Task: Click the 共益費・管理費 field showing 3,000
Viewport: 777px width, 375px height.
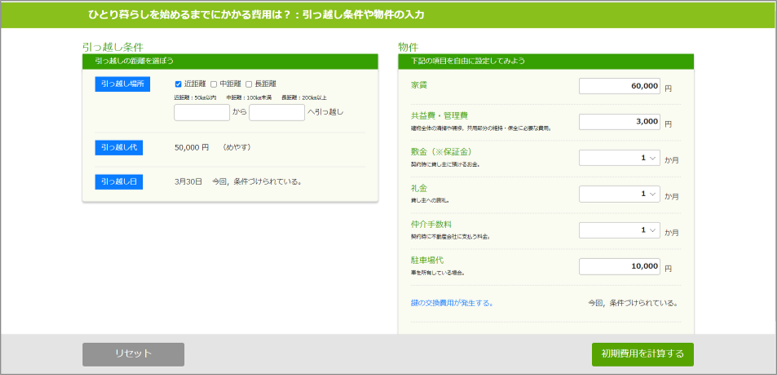Action: 619,122
